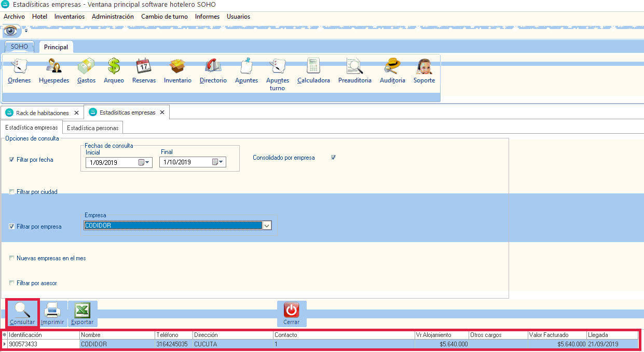Uncheck Consolidado por empresa
This screenshot has width=644, height=352.
click(x=333, y=158)
